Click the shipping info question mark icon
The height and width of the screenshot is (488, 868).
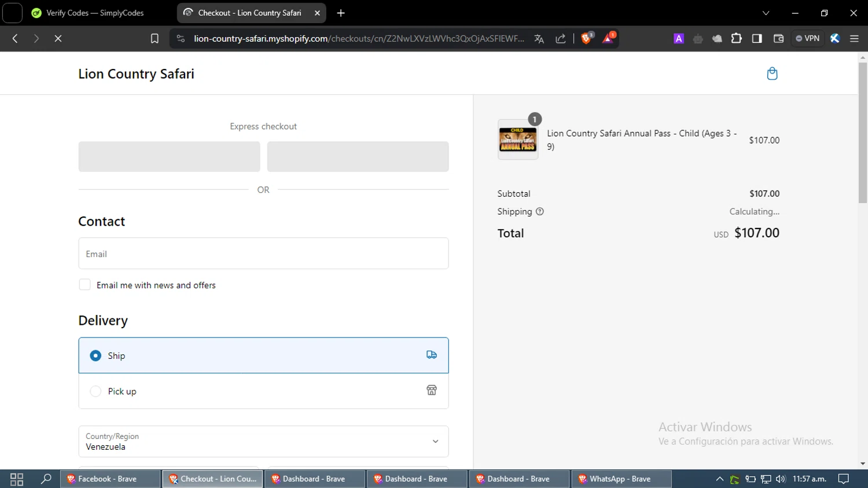(540, 212)
